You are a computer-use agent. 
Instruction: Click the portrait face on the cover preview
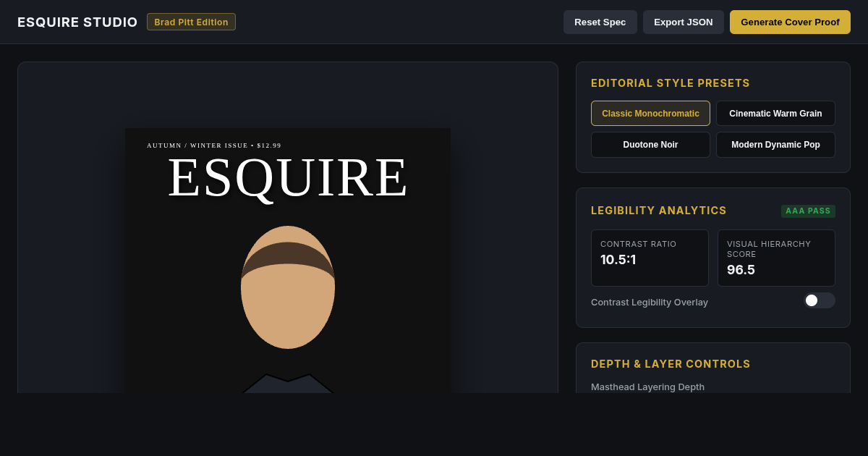[x=288, y=287]
